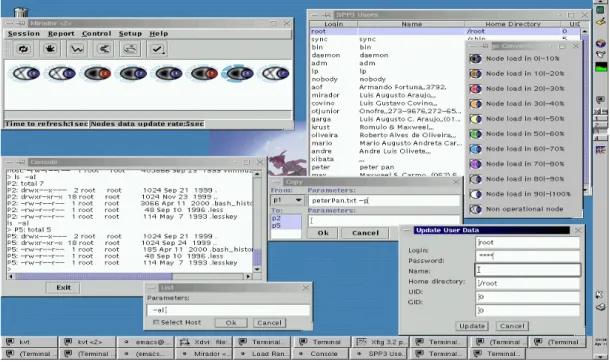Click the Home directory field showing /root

coord(528,283)
